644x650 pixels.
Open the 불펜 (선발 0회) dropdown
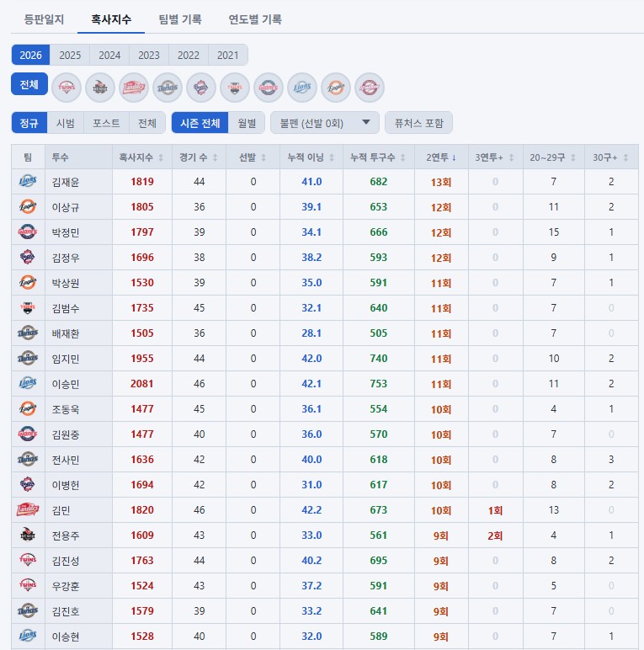point(325,123)
